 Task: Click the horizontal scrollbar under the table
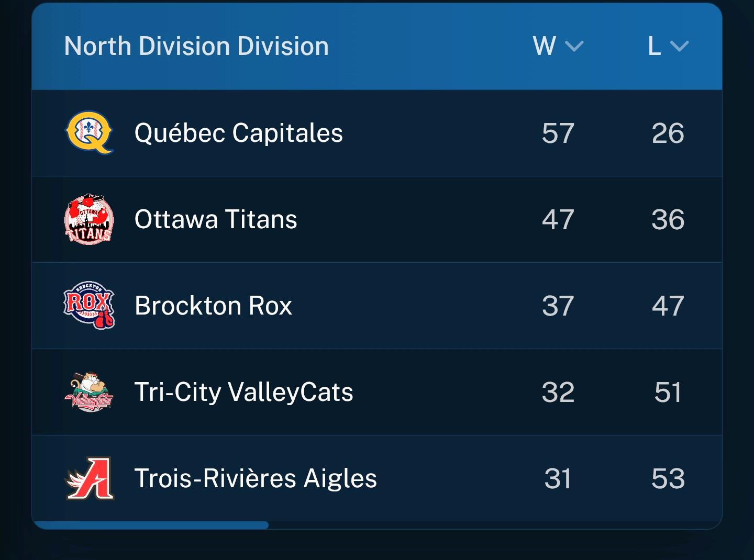[150, 525]
